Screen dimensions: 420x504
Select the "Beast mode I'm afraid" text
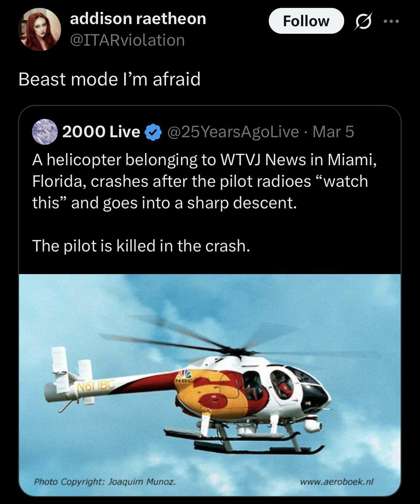(x=109, y=79)
